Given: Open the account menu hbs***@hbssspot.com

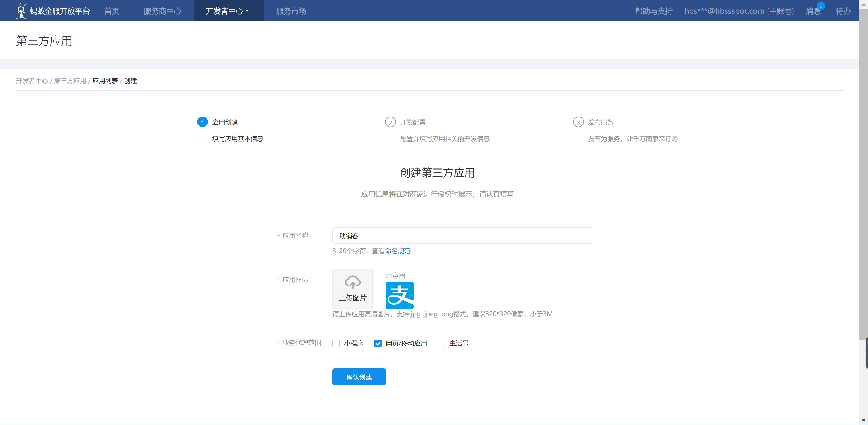Looking at the screenshot, I should (739, 11).
